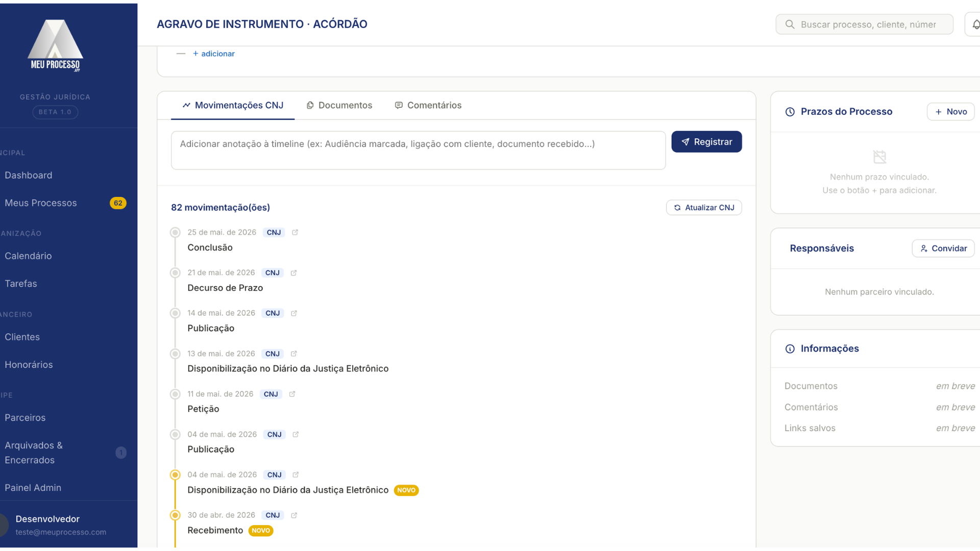This screenshot has width=980, height=551.
Task: Open Painel Admin in the sidebar
Action: point(33,488)
